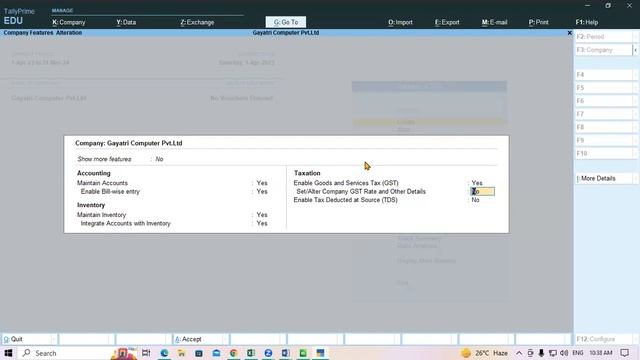This screenshot has width=640, height=360.
Task: Click 'Company: Gayatri Computer Pvt.Ltd' heading
Action: click(x=129, y=143)
